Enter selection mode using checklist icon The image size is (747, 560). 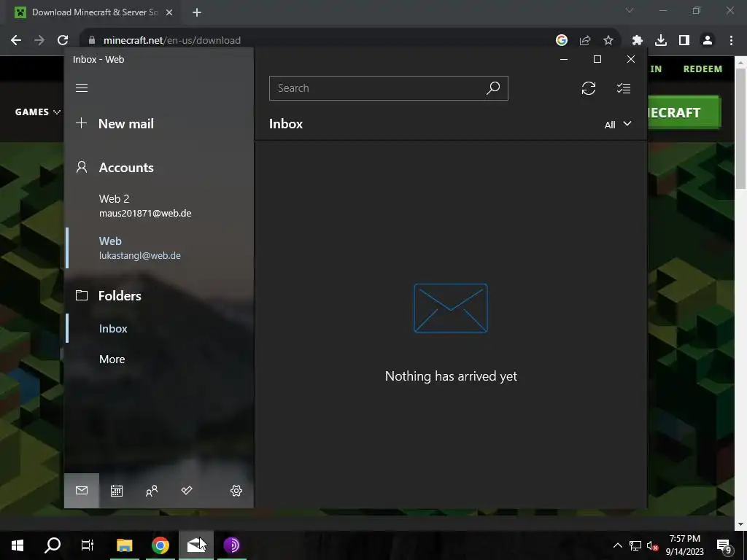(624, 88)
